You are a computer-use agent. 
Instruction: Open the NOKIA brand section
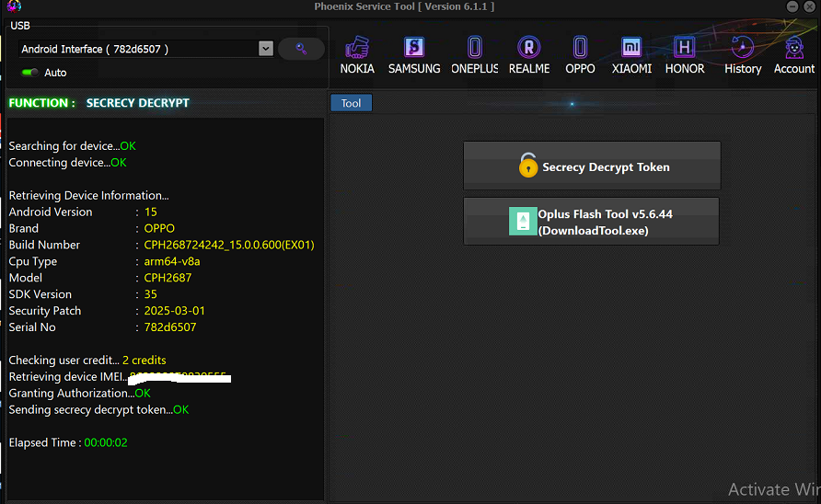coord(357,56)
